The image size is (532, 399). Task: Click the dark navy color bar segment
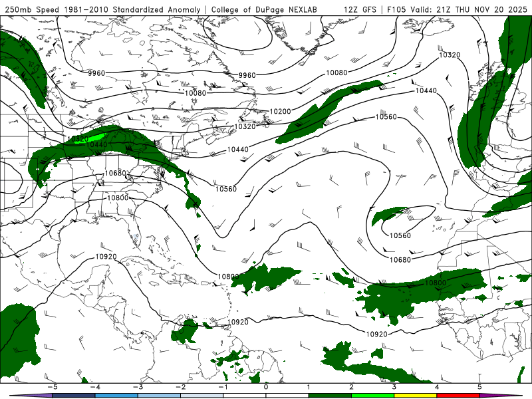(74, 396)
